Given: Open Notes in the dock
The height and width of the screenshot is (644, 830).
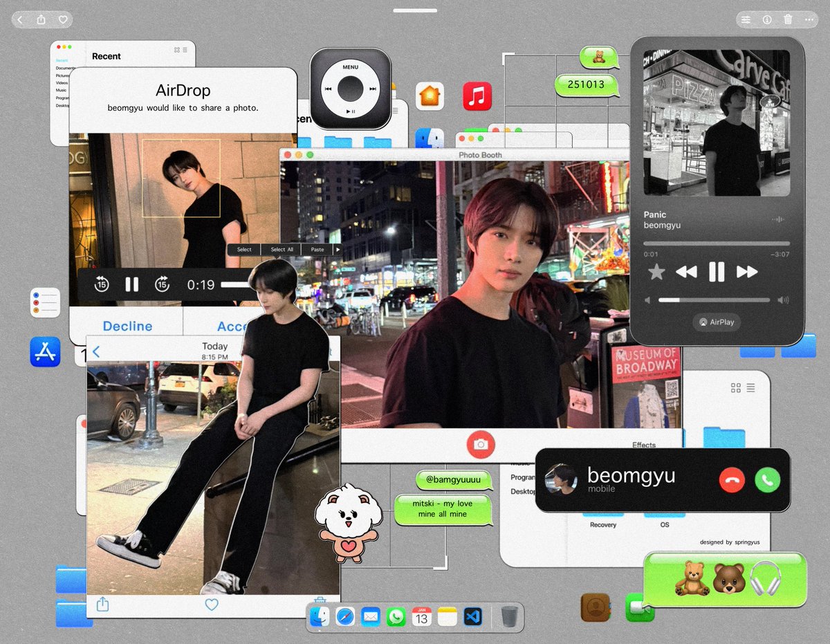Looking at the screenshot, I should pyautogui.click(x=448, y=616).
